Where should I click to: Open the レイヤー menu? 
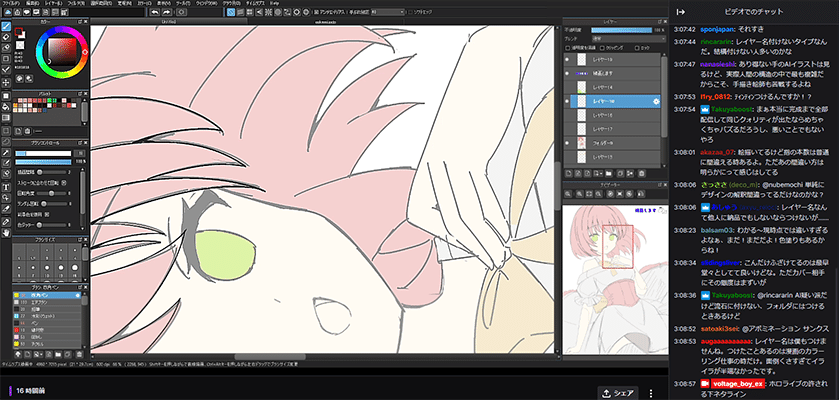pyautogui.click(x=53, y=3)
